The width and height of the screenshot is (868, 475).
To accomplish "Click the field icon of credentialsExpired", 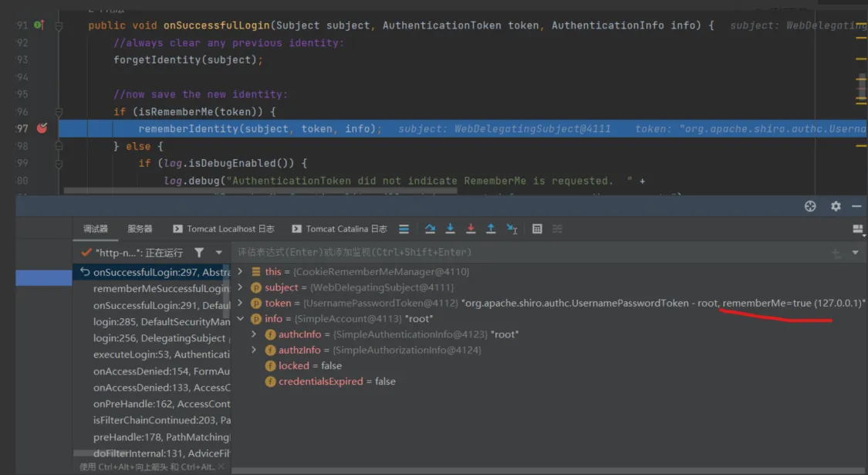I will (x=270, y=382).
